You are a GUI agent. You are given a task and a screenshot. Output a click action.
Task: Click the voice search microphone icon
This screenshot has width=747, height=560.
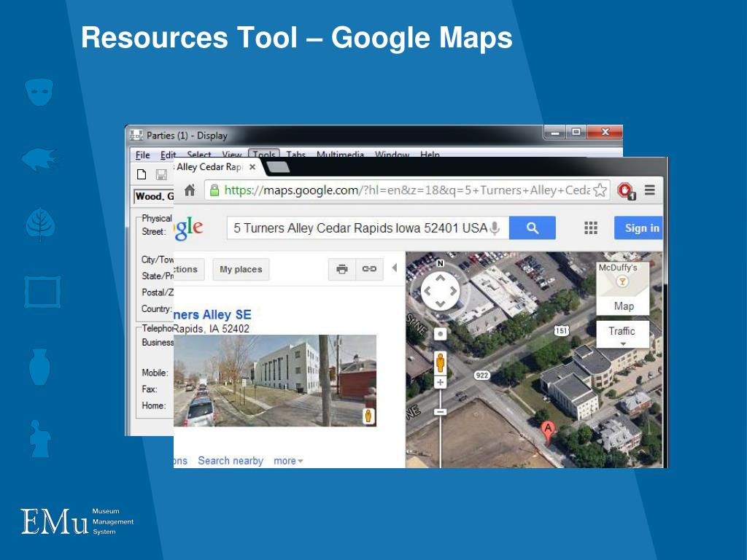495,228
